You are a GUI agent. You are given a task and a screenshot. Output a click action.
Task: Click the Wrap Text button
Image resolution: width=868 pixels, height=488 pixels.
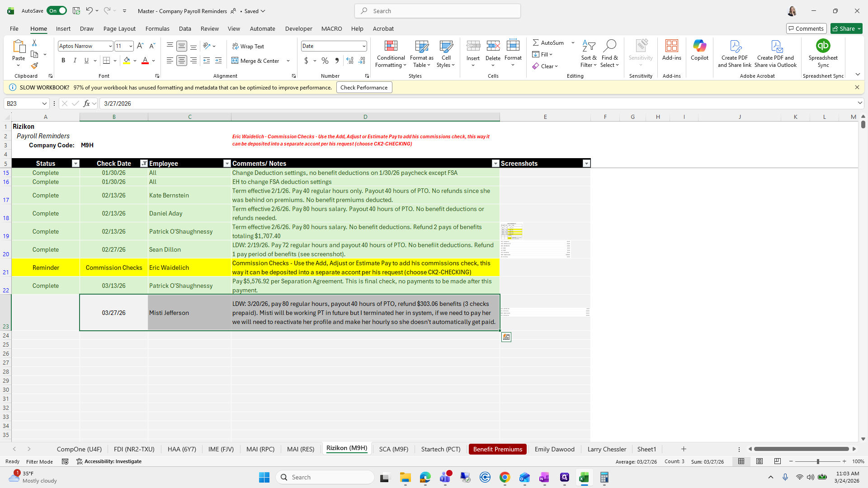tap(248, 46)
